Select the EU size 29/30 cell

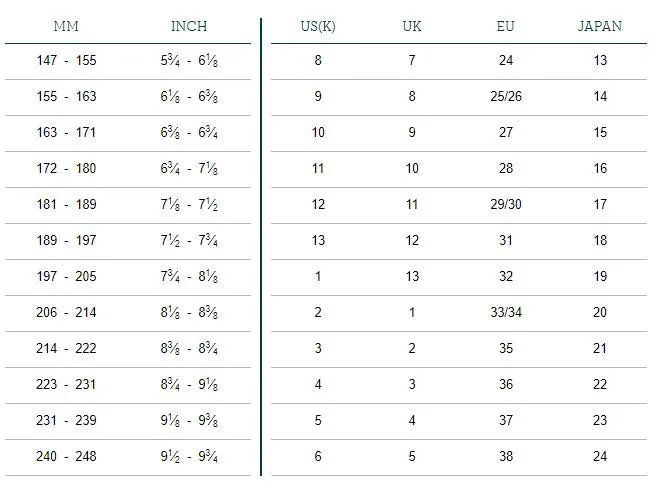[x=505, y=205]
